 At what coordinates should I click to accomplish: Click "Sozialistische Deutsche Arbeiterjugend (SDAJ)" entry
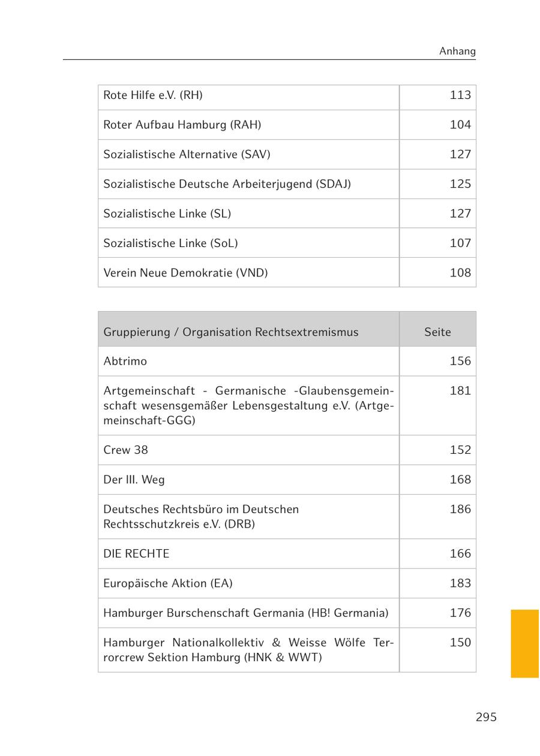(227, 184)
